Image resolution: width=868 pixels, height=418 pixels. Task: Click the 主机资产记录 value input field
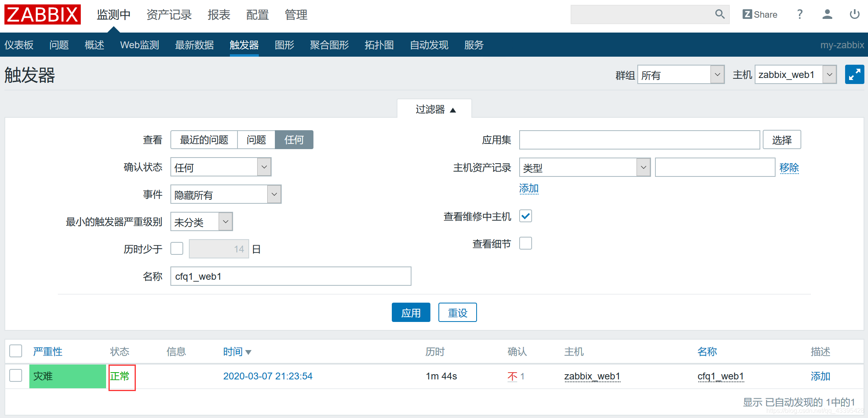click(x=715, y=167)
